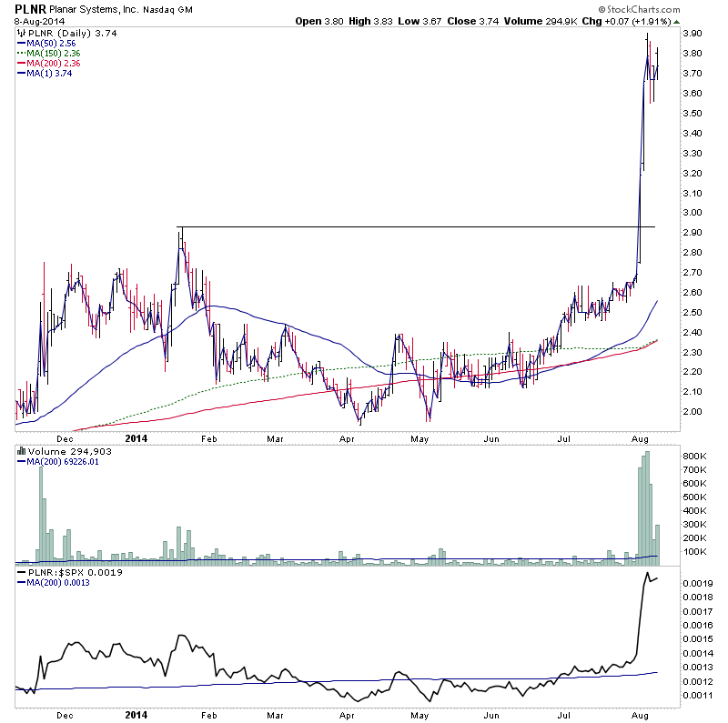The height and width of the screenshot is (723, 728).
Task: Click the Dec label on price chart axis
Action: click(65, 439)
